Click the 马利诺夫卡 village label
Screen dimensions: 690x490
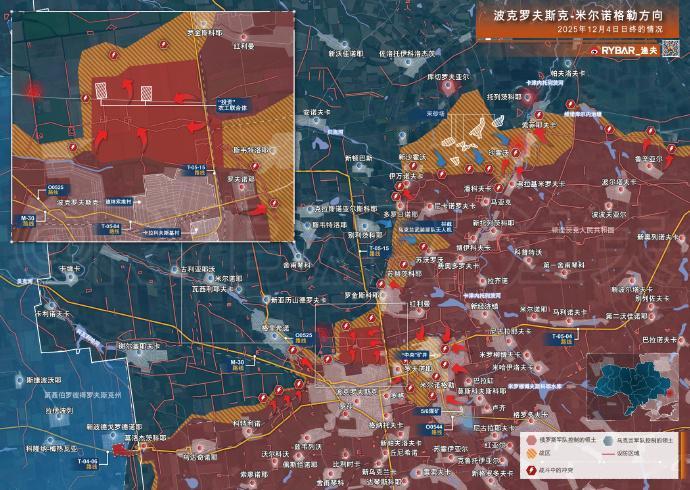[x=570, y=313]
